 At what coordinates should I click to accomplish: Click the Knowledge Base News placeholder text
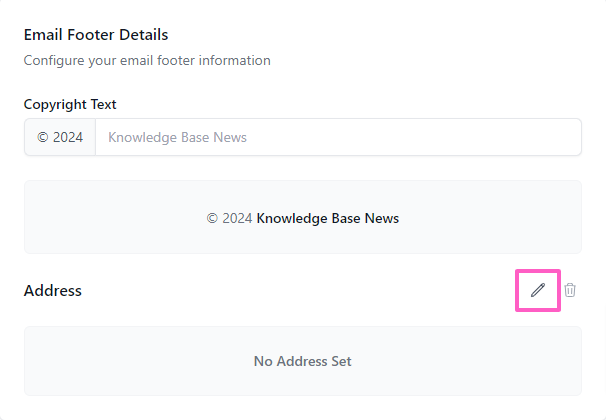click(x=177, y=137)
